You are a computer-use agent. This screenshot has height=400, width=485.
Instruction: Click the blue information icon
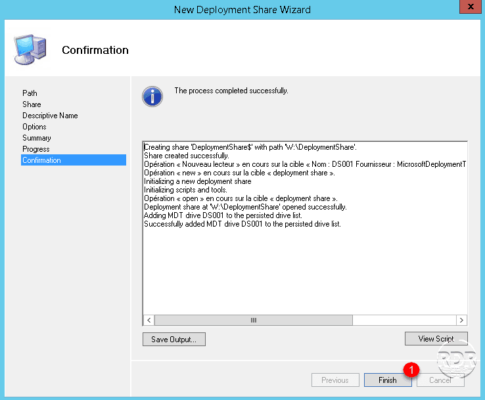pyautogui.click(x=152, y=97)
